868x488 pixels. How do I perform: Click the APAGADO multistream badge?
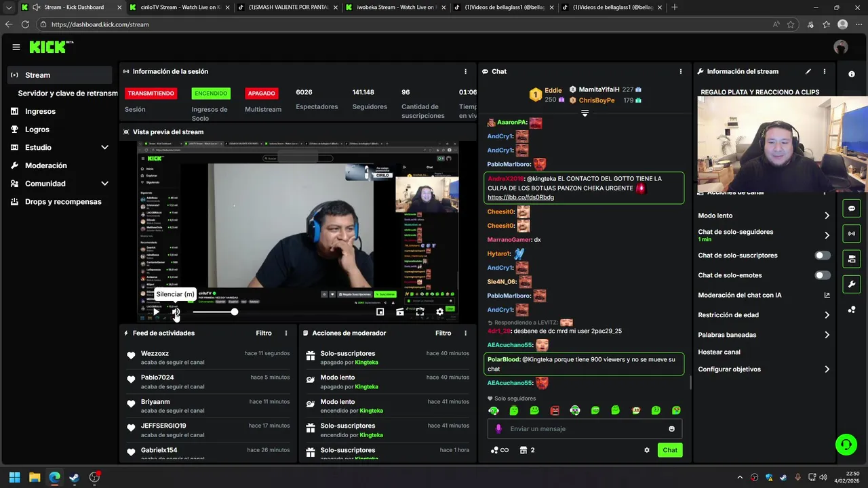point(261,94)
